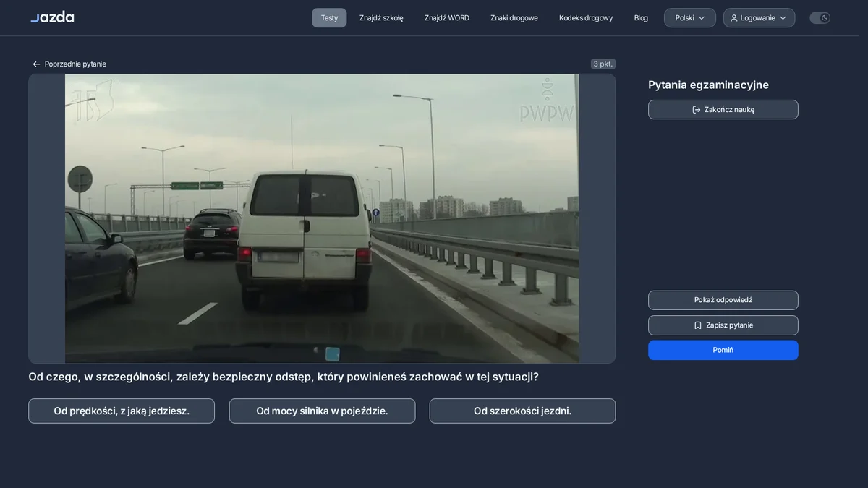The width and height of the screenshot is (868, 488).
Task: Open the Znajdź WORD page
Action: click(447, 18)
